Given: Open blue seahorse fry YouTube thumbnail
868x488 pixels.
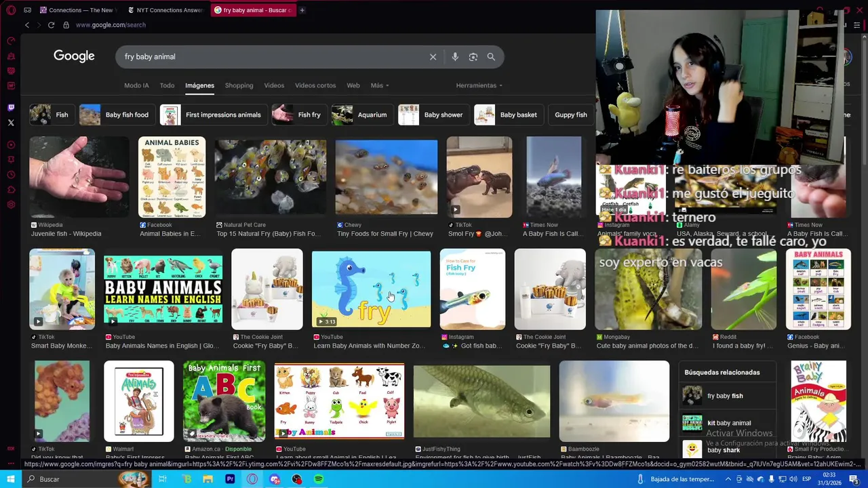Looking at the screenshot, I should coord(371,289).
